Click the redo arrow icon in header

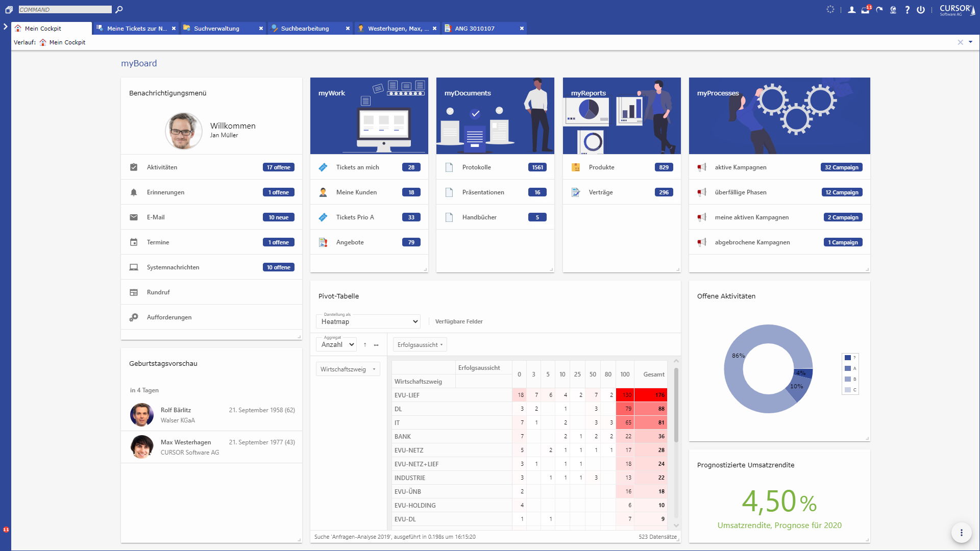(x=879, y=10)
